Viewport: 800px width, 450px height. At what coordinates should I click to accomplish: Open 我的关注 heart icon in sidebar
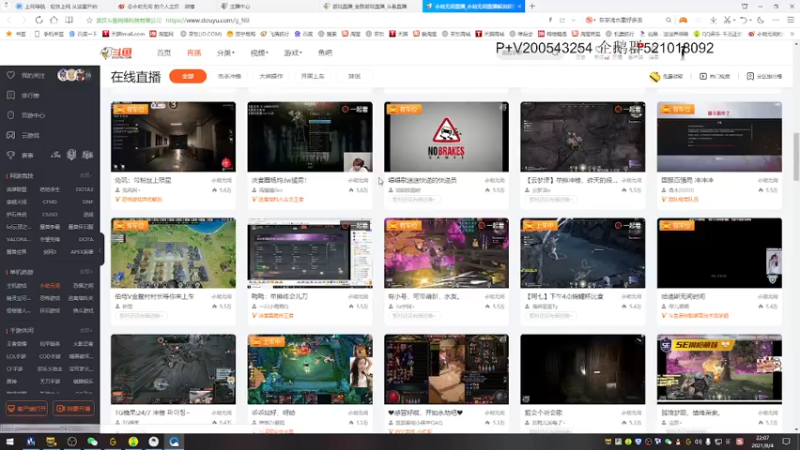(11, 75)
